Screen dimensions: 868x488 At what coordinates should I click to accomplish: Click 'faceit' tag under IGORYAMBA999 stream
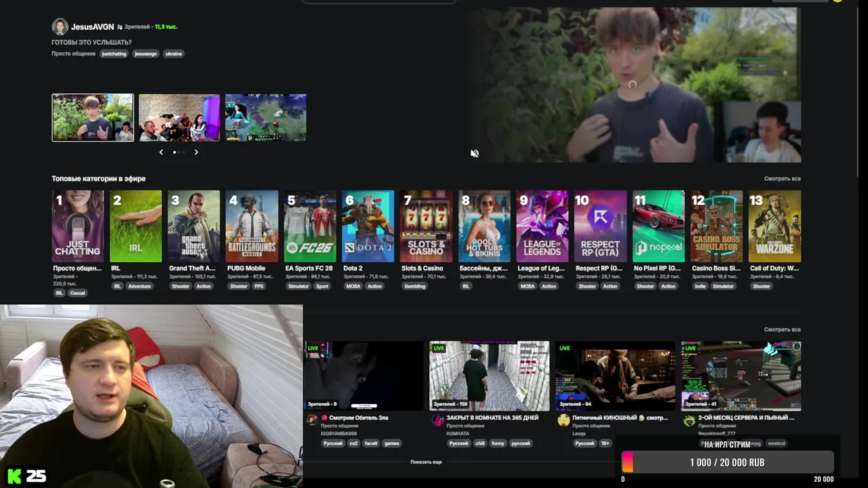pyautogui.click(x=371, y=443)
